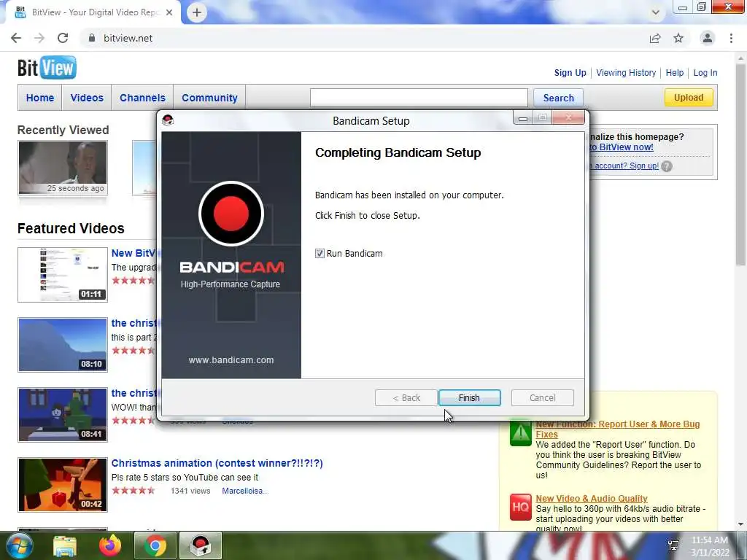Click the Bandicam installer taskbar icon
The width and height of the screenshot is (747, 560).
pos(201,545)
